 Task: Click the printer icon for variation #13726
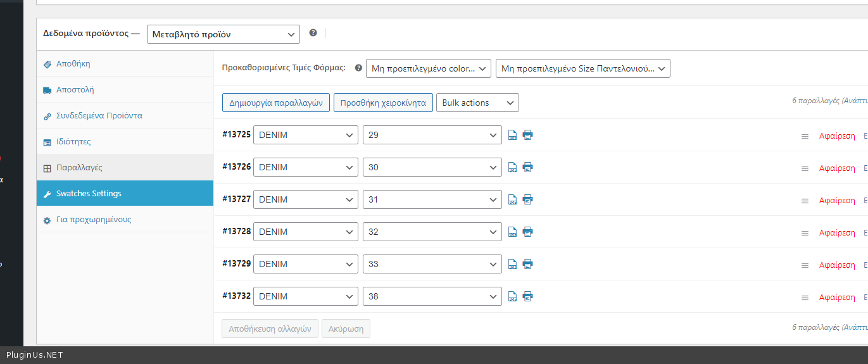(527, 167)
